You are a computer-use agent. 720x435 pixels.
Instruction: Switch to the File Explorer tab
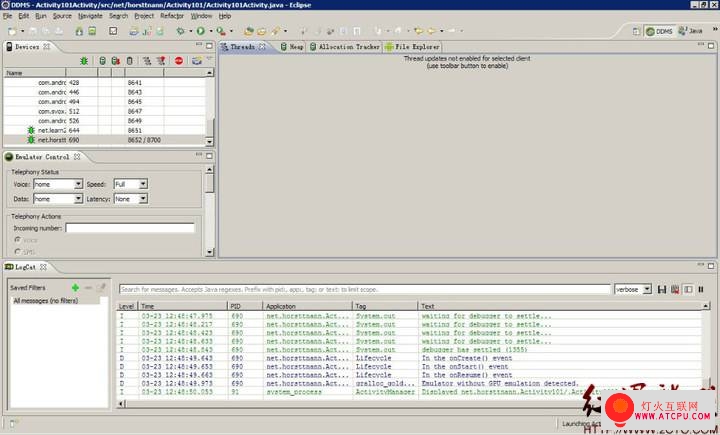click(x=412, y=47)
